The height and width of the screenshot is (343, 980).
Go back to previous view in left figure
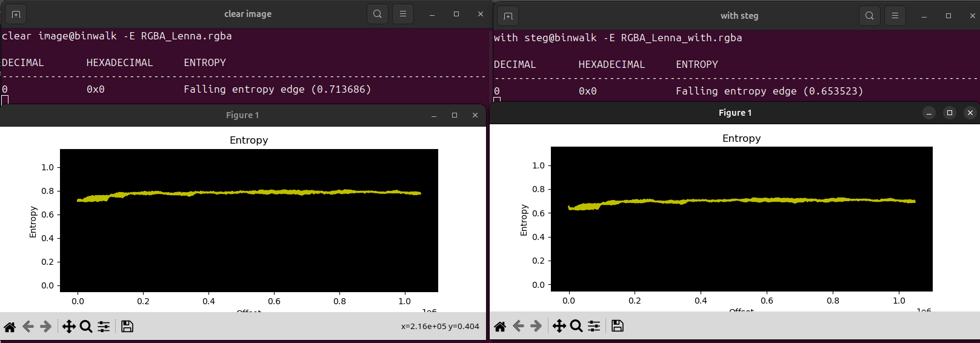(x=28, y=327)
